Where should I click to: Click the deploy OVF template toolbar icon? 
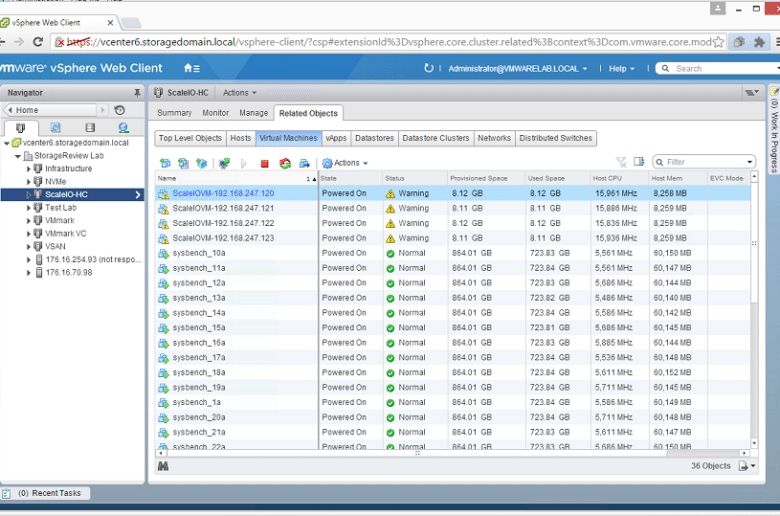[x=183, y=163]
